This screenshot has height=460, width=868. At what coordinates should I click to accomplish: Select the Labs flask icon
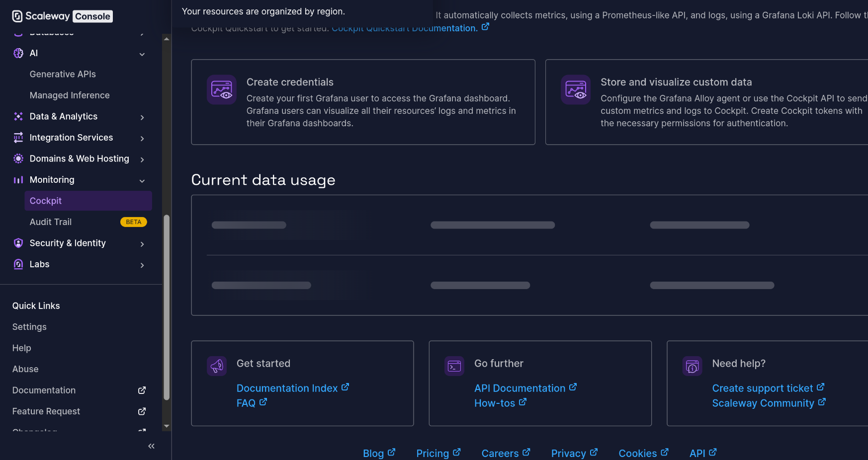(18, 264)
